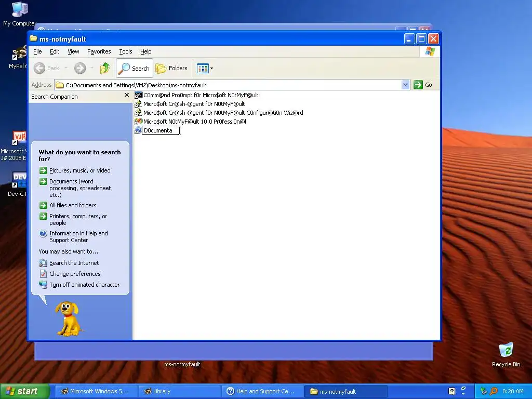Click the Change preferences checklist icon
Viewport: 532px width, 399px height.
click(x=43, y=274)
